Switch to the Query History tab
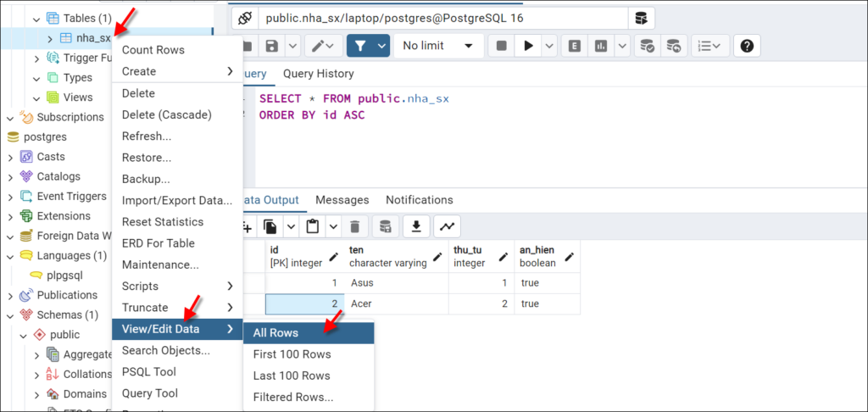This screenshot has height=412, width=868. pyautogui.click(x=319, y=74)
